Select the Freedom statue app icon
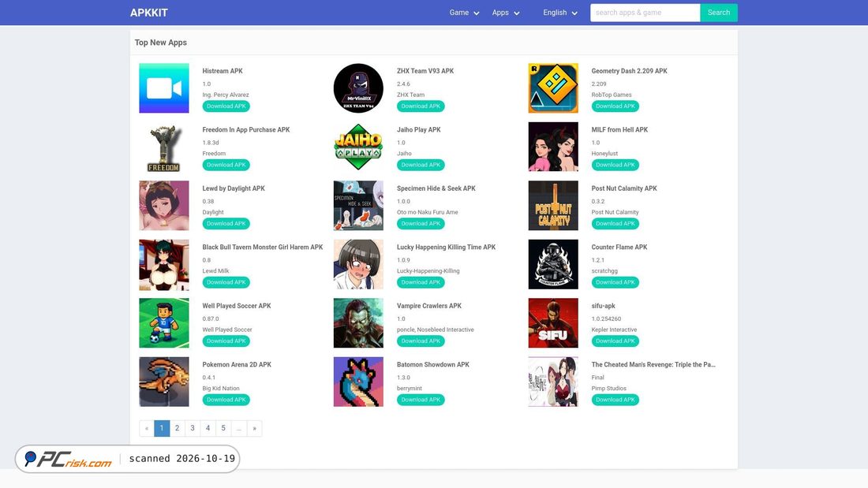Screen dimensions: 868x488 click(x=164, y=147)
